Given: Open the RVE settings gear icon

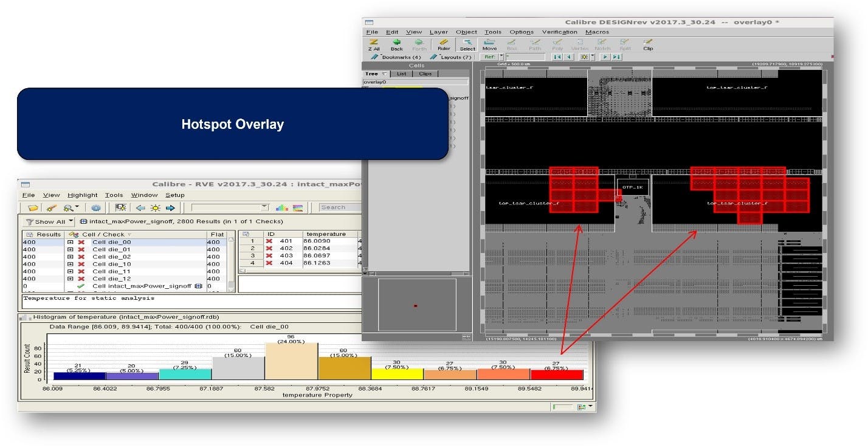Looking at the screenshot, I should pos(96,208).
